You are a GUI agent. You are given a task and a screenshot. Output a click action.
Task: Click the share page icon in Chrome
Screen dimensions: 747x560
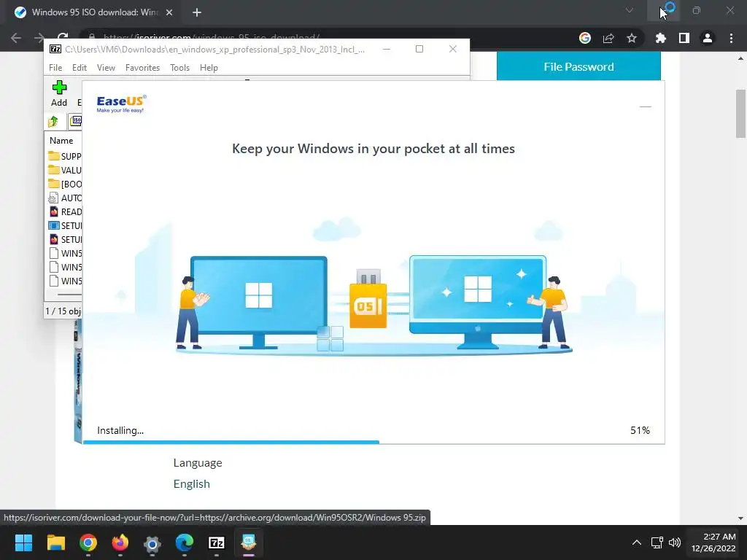coord(608,38)
